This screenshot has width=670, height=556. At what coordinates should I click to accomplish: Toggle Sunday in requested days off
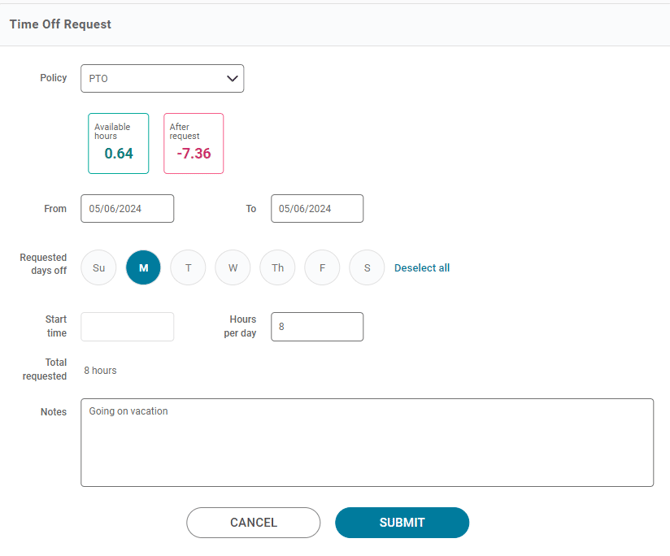tap(99, 268)
